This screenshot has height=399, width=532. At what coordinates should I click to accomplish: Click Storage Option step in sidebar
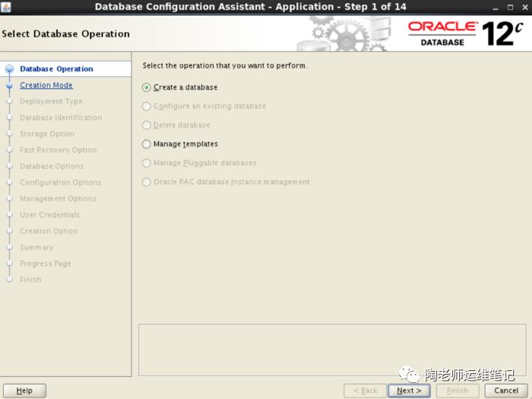click(x=47, y=134)
